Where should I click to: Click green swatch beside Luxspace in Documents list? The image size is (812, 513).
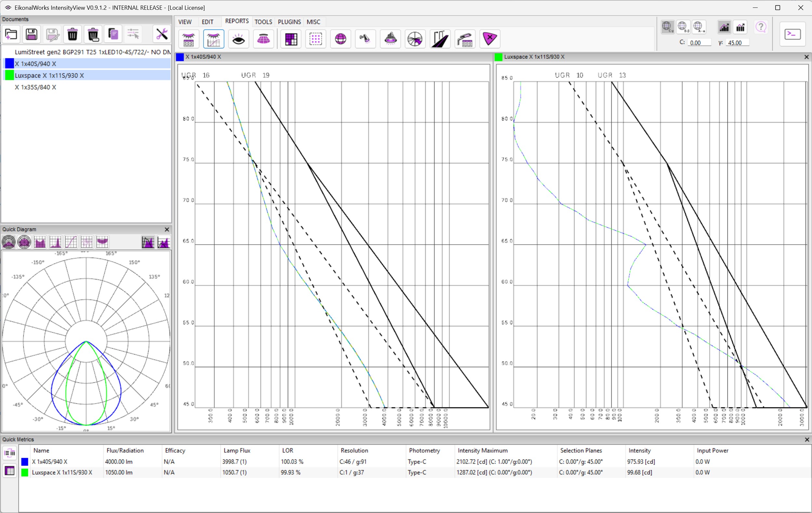(10, 75)
